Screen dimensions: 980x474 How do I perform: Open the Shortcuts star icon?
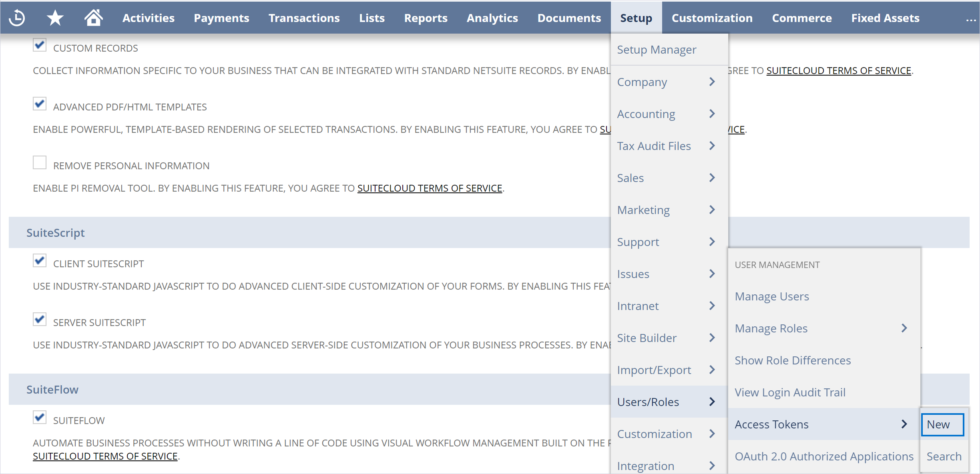[55, 18]
